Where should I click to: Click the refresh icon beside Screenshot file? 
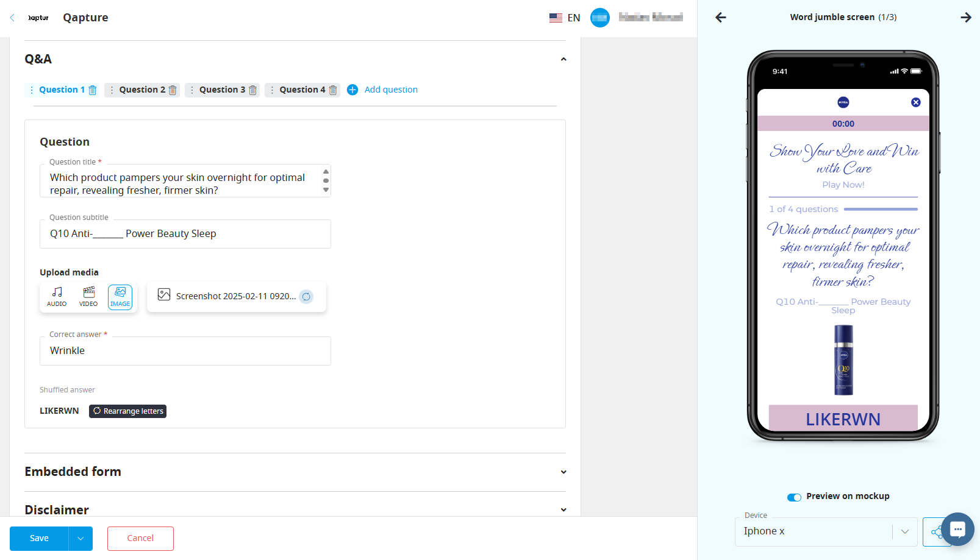click(306, 297)
